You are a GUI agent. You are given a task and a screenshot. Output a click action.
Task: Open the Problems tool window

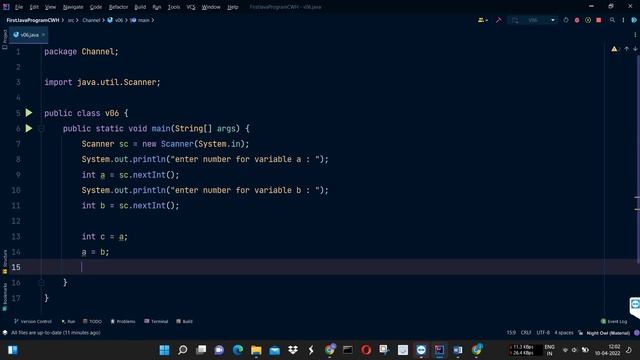pos(123,321)
